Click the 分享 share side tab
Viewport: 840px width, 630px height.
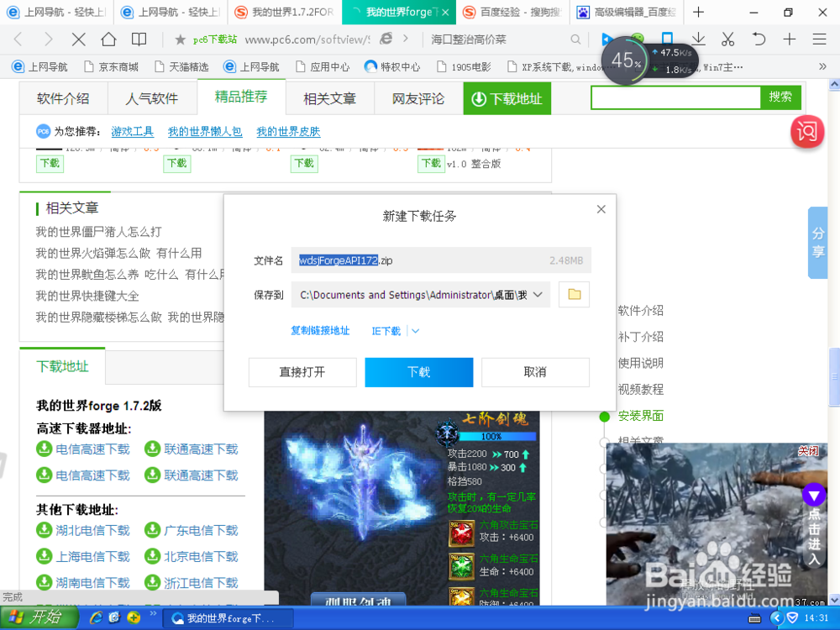pos(817,242)
